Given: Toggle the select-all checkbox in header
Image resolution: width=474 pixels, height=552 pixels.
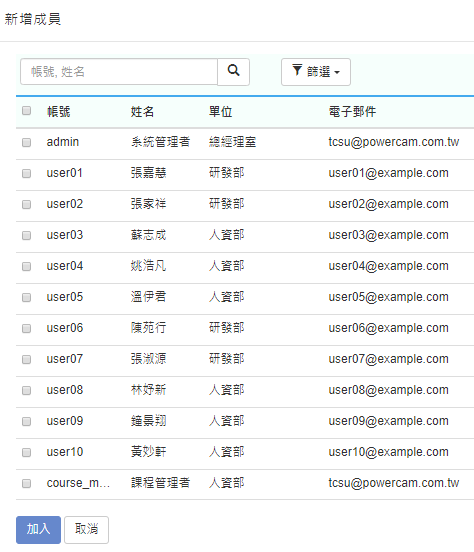Looking at the screenshot, I should click(26, 111).
